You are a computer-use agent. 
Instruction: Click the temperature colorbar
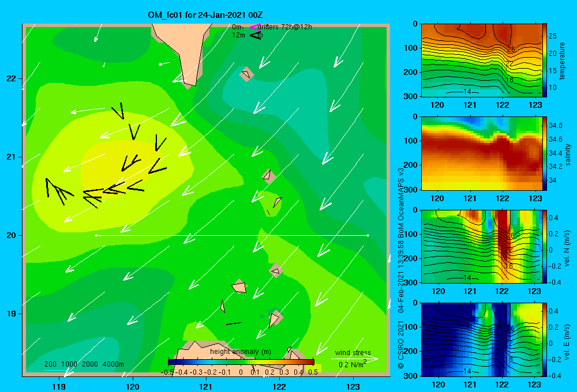point(545,61)
